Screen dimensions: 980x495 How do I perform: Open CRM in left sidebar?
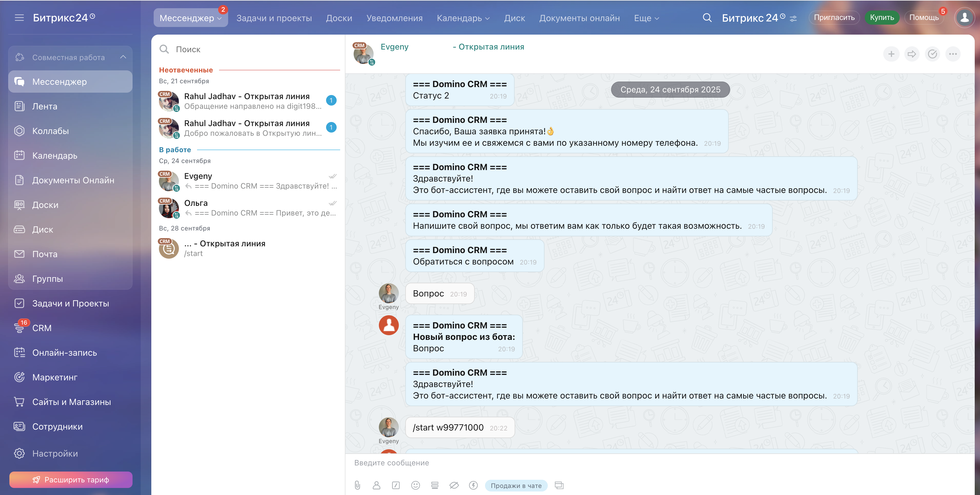click(x=41, y=328)
